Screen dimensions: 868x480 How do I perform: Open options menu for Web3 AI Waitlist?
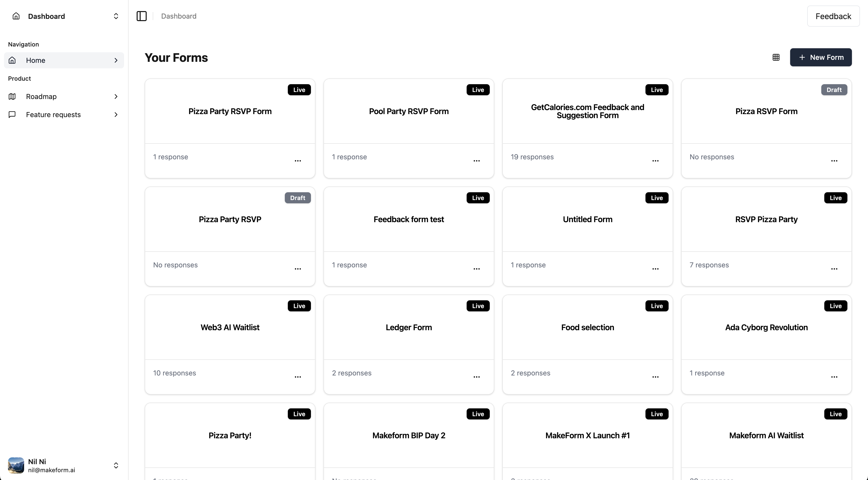[298, 377]
